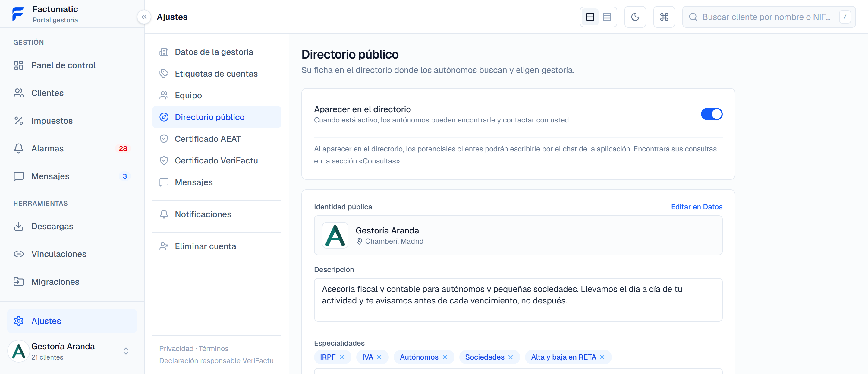Open the Privacidad link
The height and width of the screenshot is (374, 868).
point(176,348)
